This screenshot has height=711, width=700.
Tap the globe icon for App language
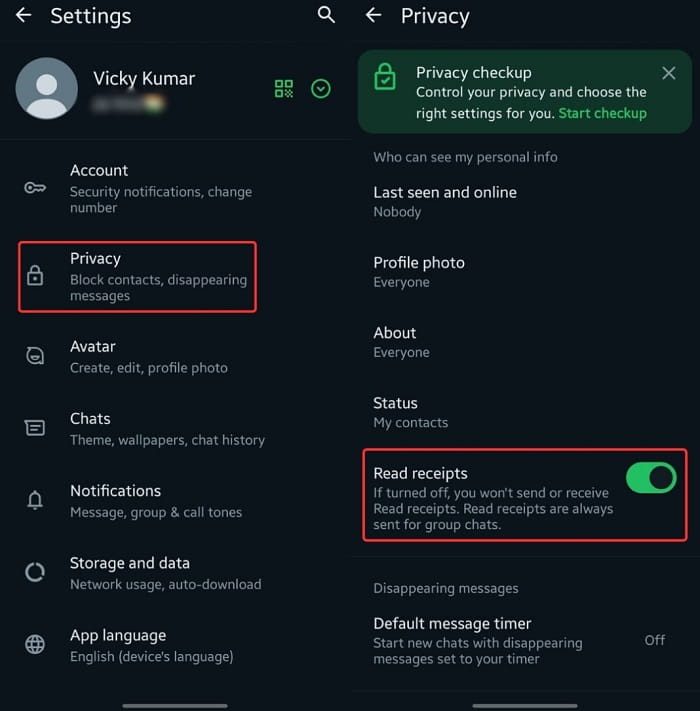[x=35, y=644]
